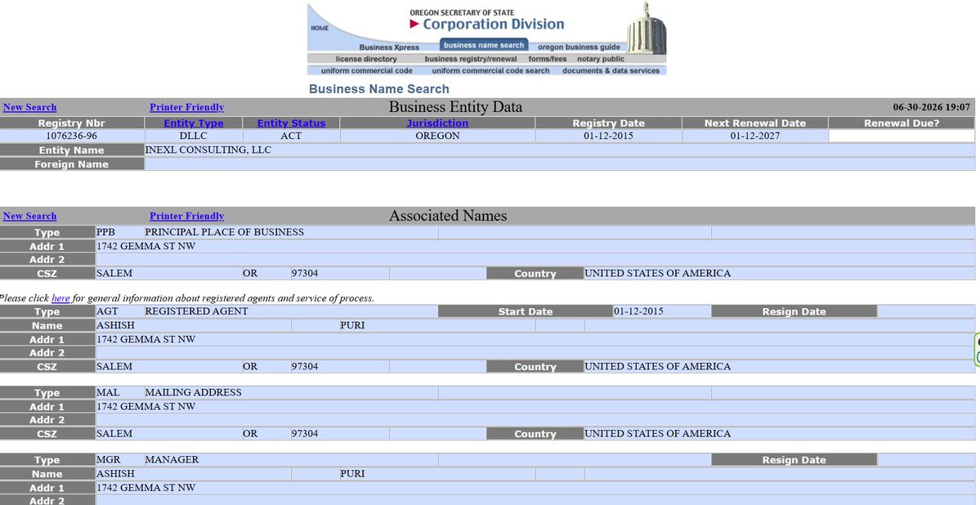Open business registry/renewal page
980x505 pixels.
[x=471, y=59]
